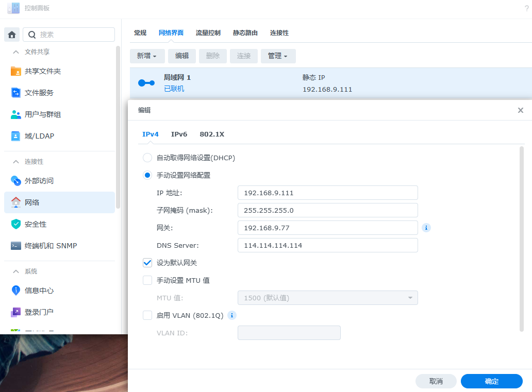The height and width of the screenshot is (392, 532).
Task: Select the Network (网络) house icon
Action: coord(16,202)
